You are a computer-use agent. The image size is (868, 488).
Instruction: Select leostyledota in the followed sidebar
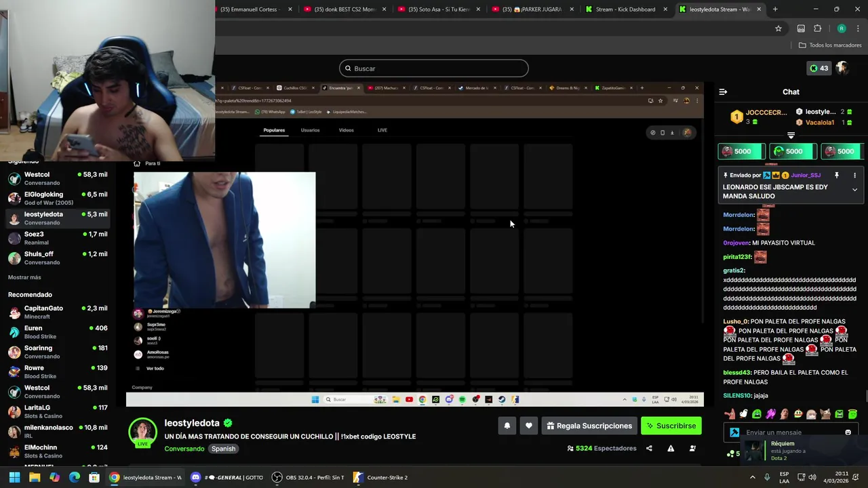(x=58, y=218)
